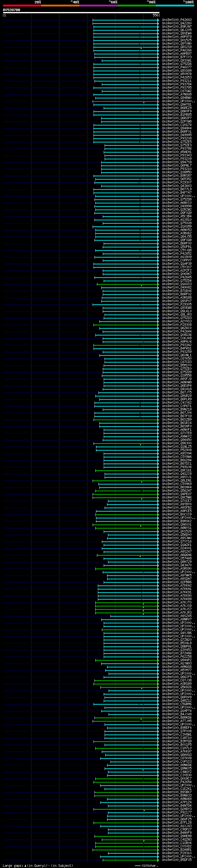Select label UniRef100_Q43470
197x868 pixels.
(x=177, y=565)
